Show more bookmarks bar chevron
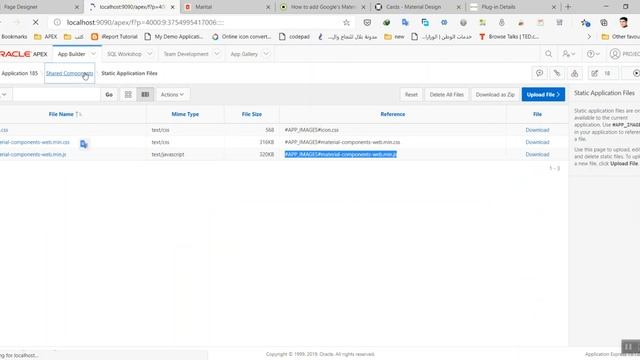Viewport: 640px width, 360px height. tap(589, 37)
